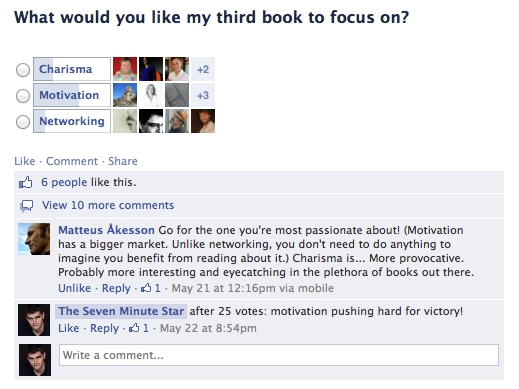519x389 pixels.
Task: Click thumbs-up count on Seven Minute Star comment
Action: tap(139, 328)
